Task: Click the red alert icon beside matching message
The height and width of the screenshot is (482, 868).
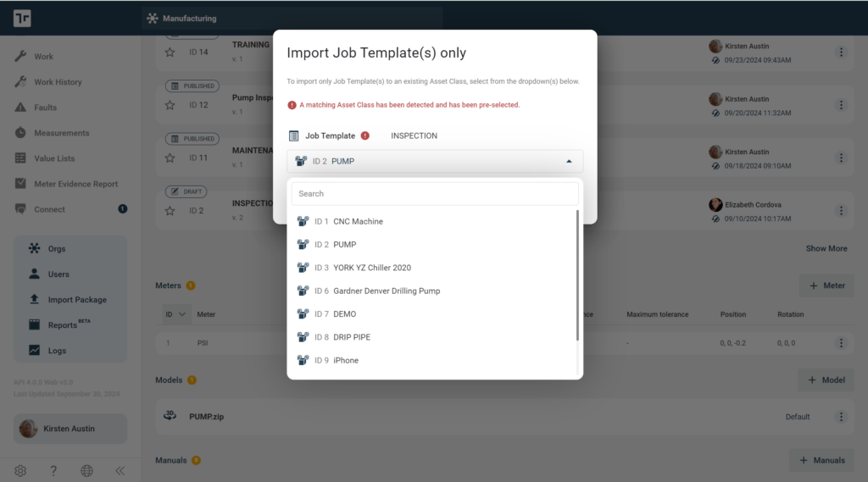Action: tap(292, 105)
